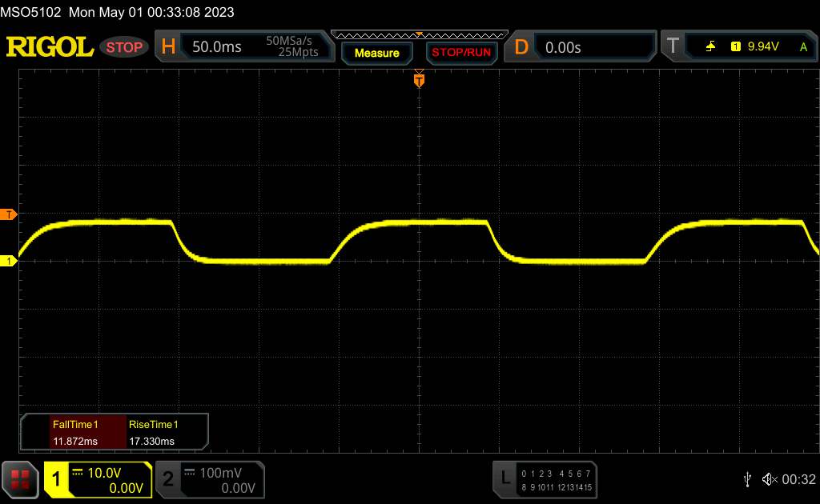The image size is (820, 504).
Task: Open the 50MSa/s 25Mpts memory depth setting
Action: tap(291, 47)
